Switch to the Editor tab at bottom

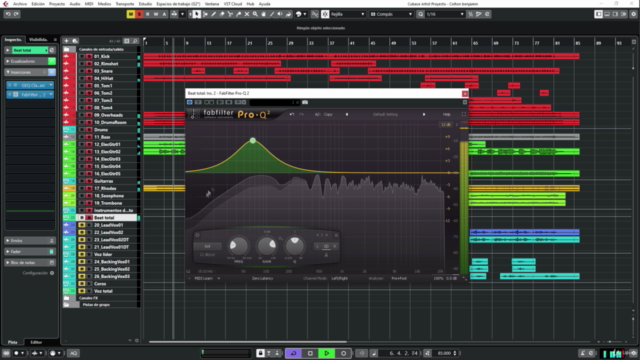tap(36, 342)
